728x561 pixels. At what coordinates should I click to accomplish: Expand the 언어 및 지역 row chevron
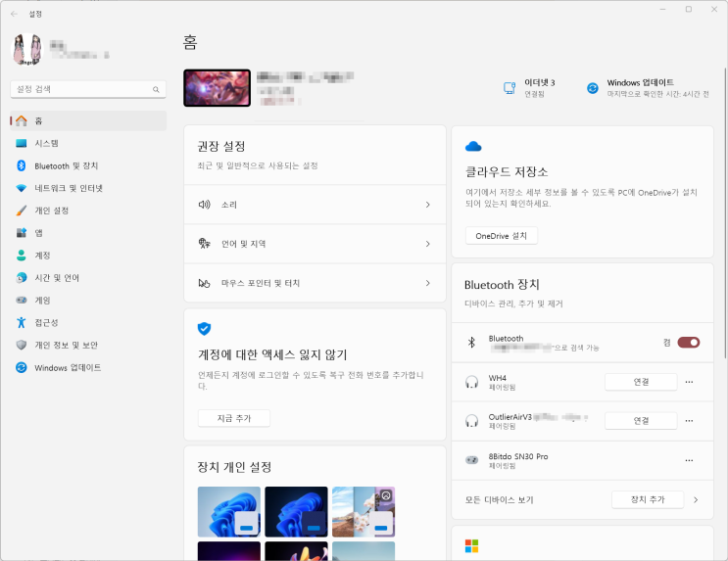click(427, 244)
